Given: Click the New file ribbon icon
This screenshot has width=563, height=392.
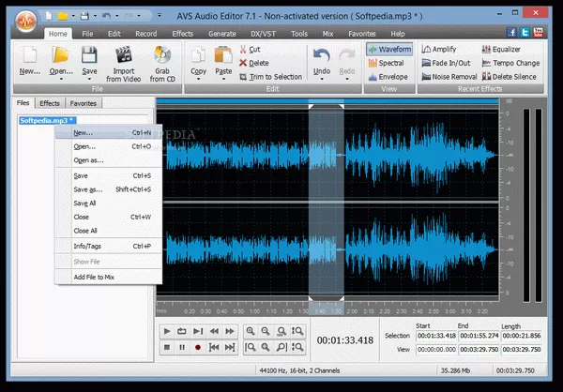Looking at the screenshot, I should [x=30, y=55].
